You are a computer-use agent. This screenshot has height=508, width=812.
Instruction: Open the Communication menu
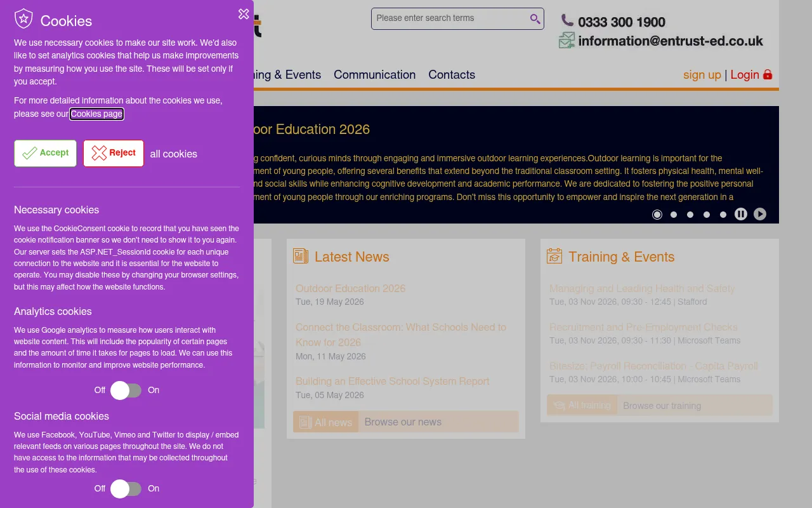pos(375,74)
